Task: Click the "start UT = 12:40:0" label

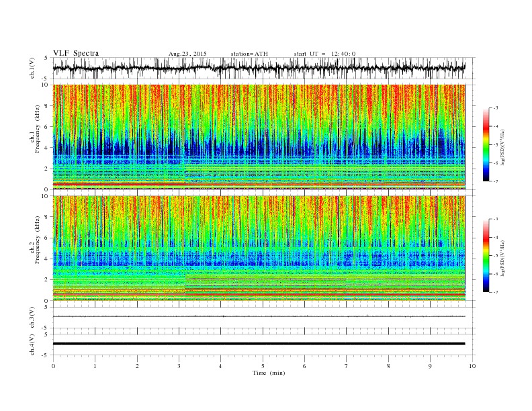Action: [324, 54]
